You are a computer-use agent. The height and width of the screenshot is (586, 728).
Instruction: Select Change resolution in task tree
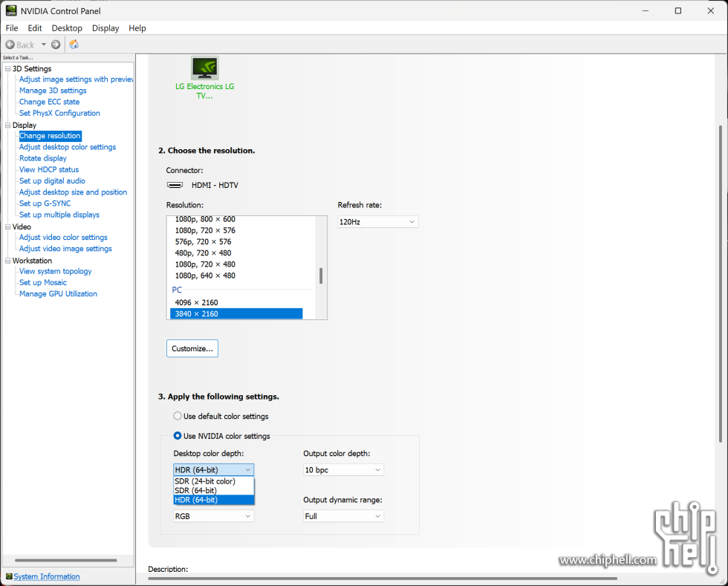tap(51, 136)
